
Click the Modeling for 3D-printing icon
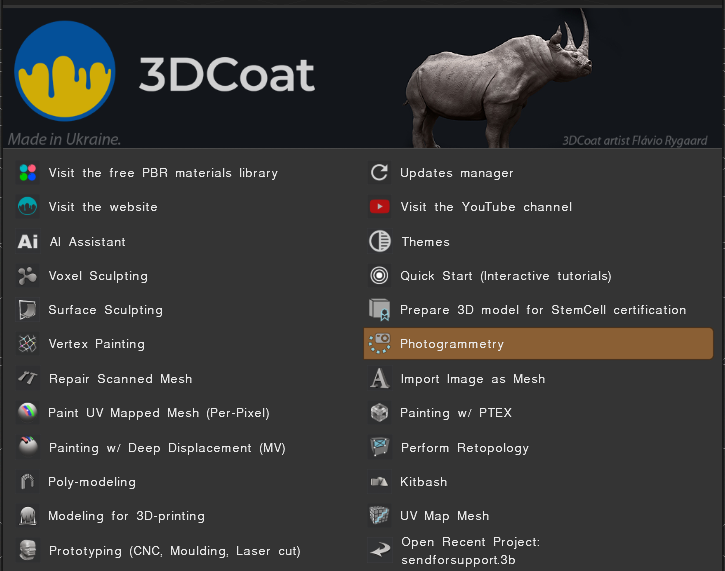[x=28, y=516]
